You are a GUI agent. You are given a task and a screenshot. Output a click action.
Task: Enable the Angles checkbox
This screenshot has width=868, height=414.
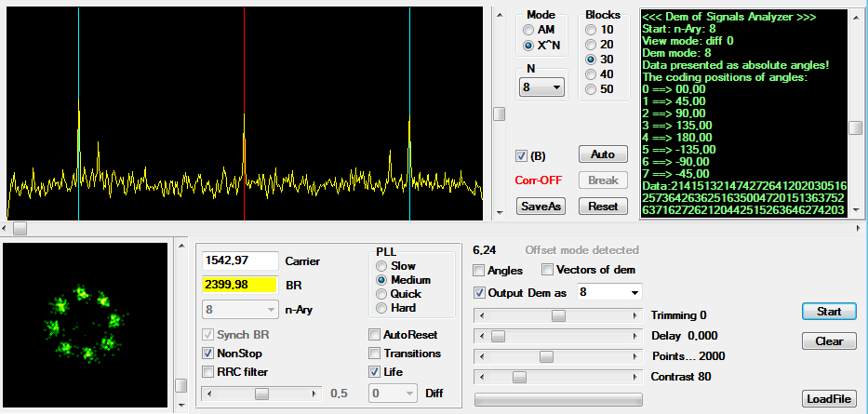coord(478,271)
